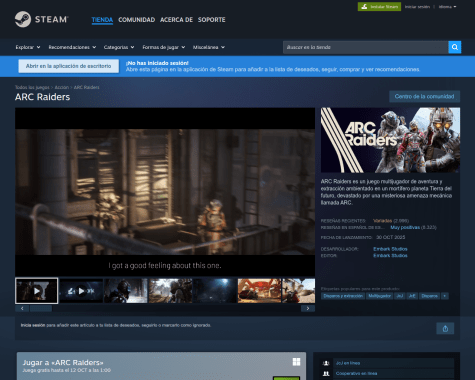This screenshot has height=380, width=475.
Task: Open the SOPORTE tab
Action: (212, 20)
